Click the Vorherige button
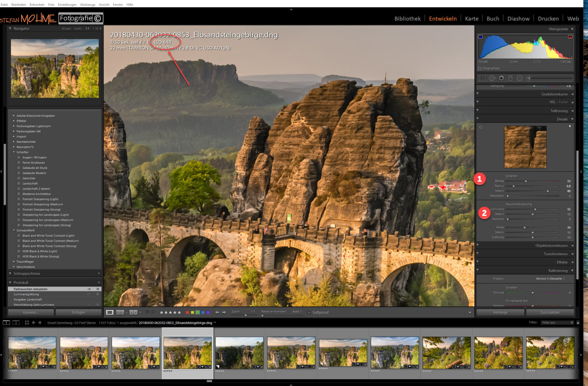This screenshot has height=386, width=588. pyautogui.click(x=500, y=312)
